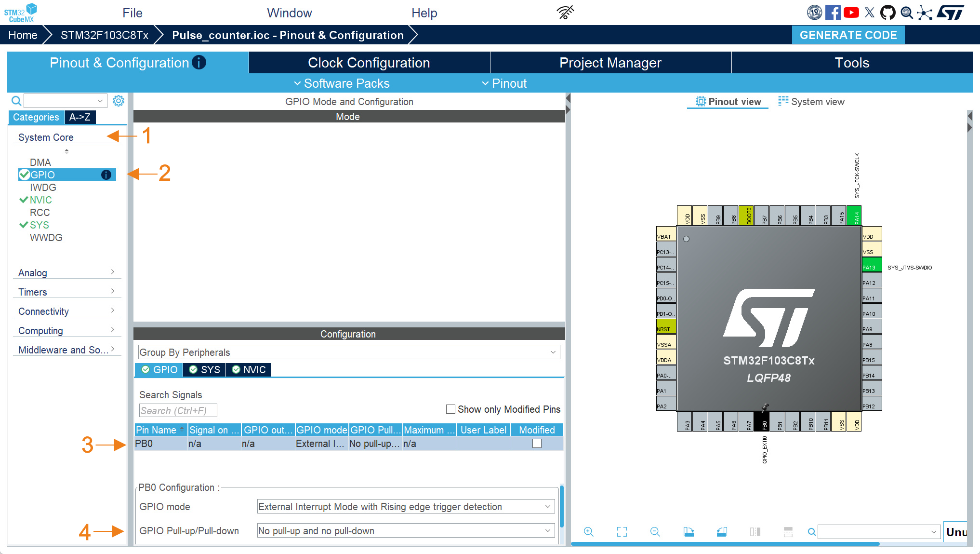The height and width of the screenshot is (554, 980).
Task: Select the NVIC configuration tab
Action: coord(249,370)
